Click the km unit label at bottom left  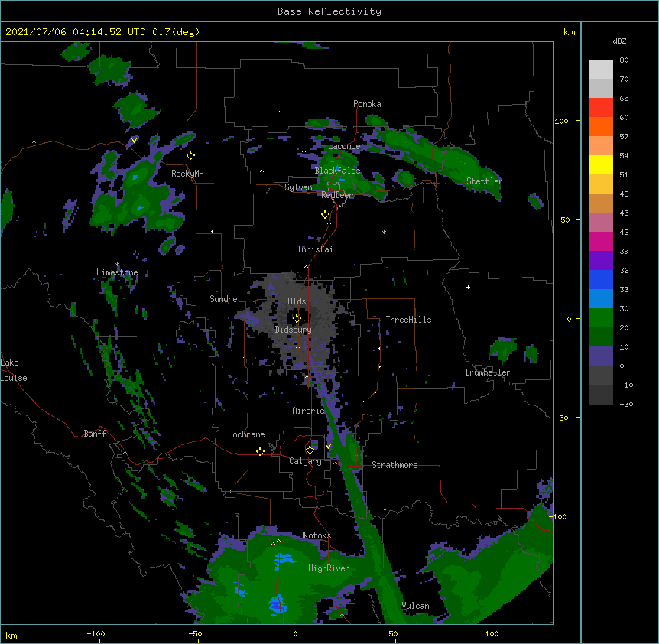point(11,635)
